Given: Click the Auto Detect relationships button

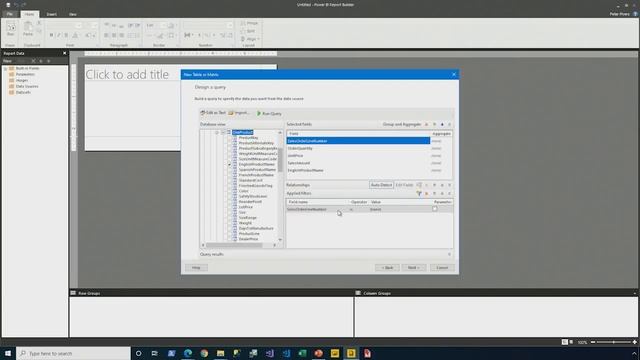Looking at the screenshot, I should tap(381, 185).
